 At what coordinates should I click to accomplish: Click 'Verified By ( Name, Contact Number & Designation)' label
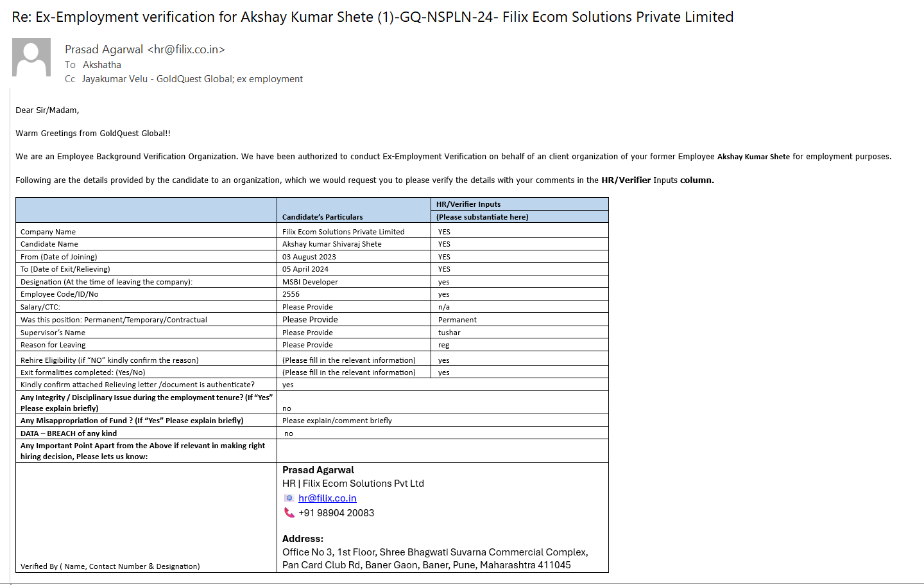pyautogui.click(x=110, y=566)
